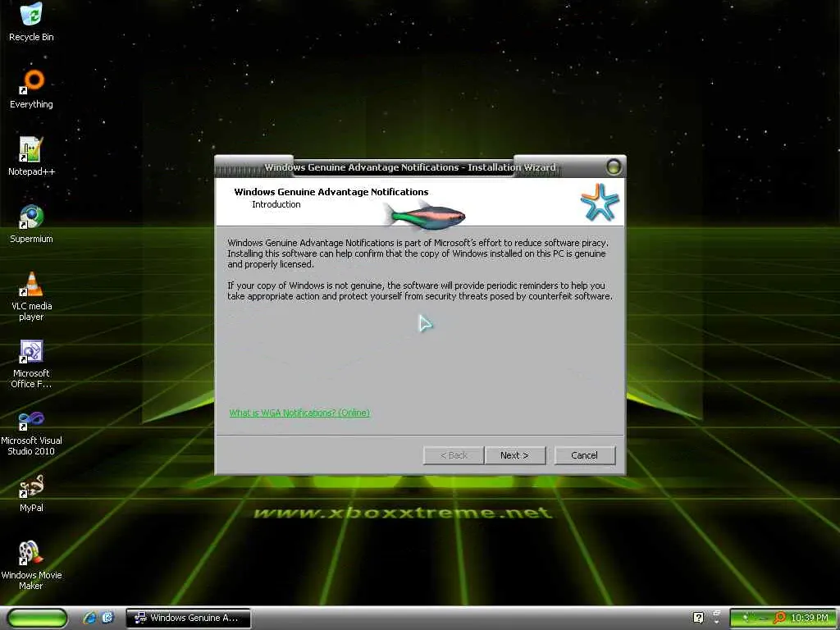Click the bold Windows Genuine Advantage Notifications heading
This screenshot has height=630, width=840.
tap(331, 192)
